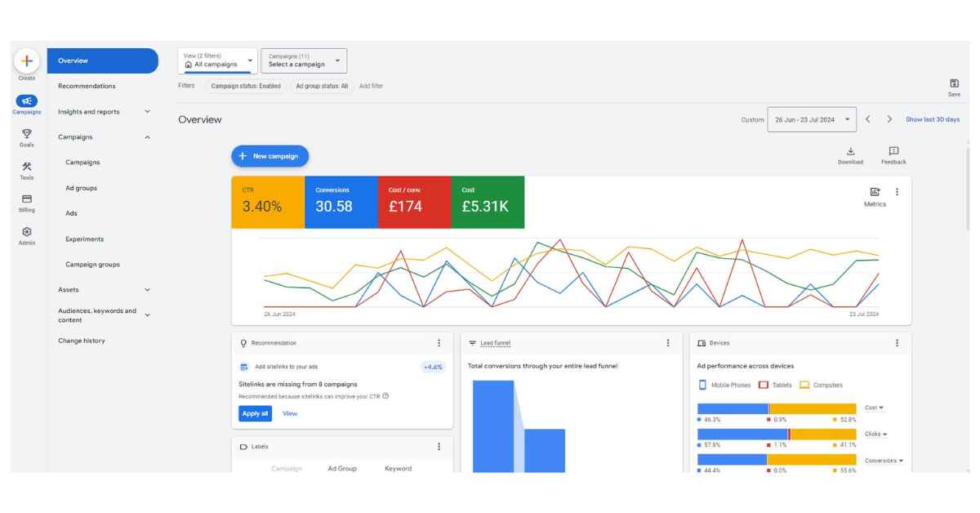Open the Select a campaign dropdown
This screenshot has width=980, height=513.
pos(302,60)
